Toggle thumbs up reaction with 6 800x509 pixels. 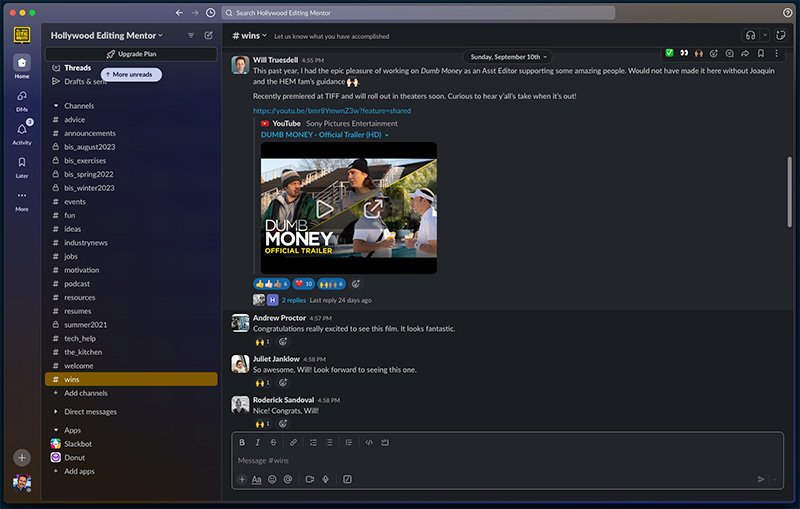(271, 284)
